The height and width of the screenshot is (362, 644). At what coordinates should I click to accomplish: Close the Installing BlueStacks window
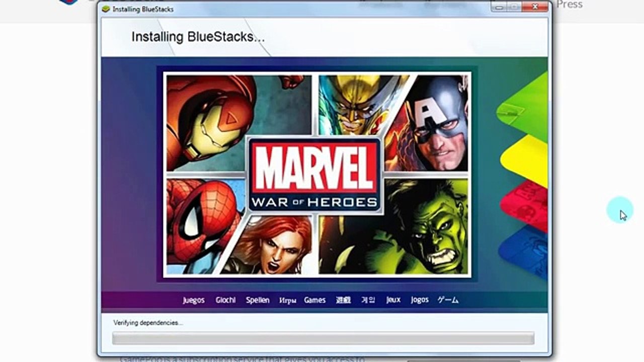click(x=534, y=7)
